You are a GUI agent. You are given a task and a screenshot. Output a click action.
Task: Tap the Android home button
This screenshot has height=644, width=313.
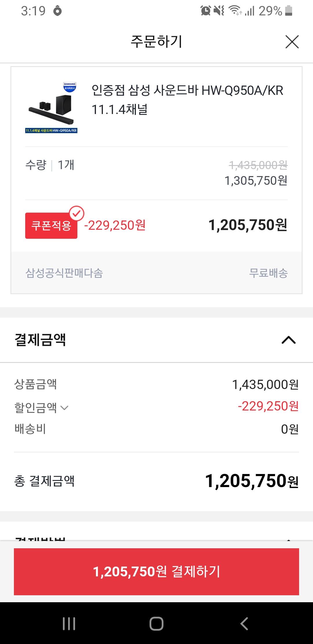point(156,623)
